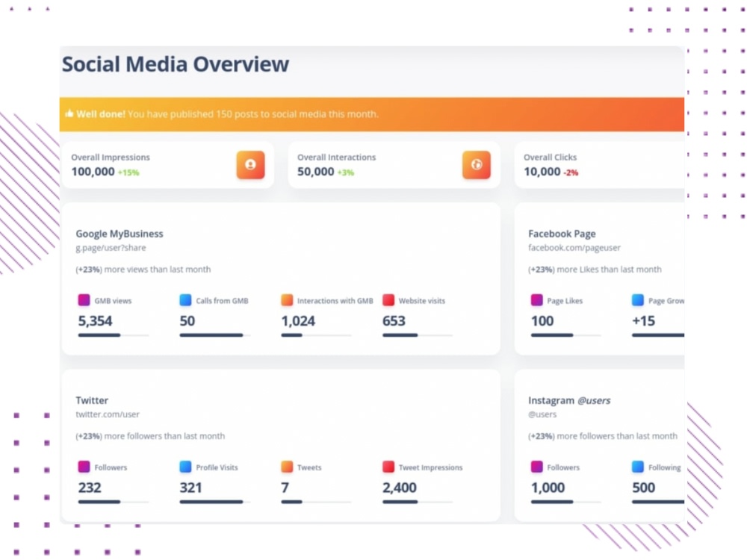The image size is (747, 560).
Task: Click the blue Calls from GMB swatch
Action: pyautogui.click(x=185, y=300)
